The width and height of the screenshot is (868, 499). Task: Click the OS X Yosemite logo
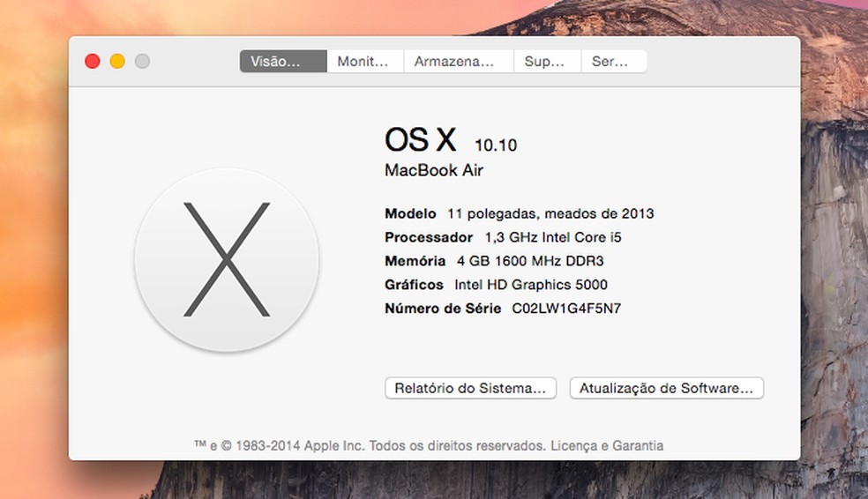227,259
